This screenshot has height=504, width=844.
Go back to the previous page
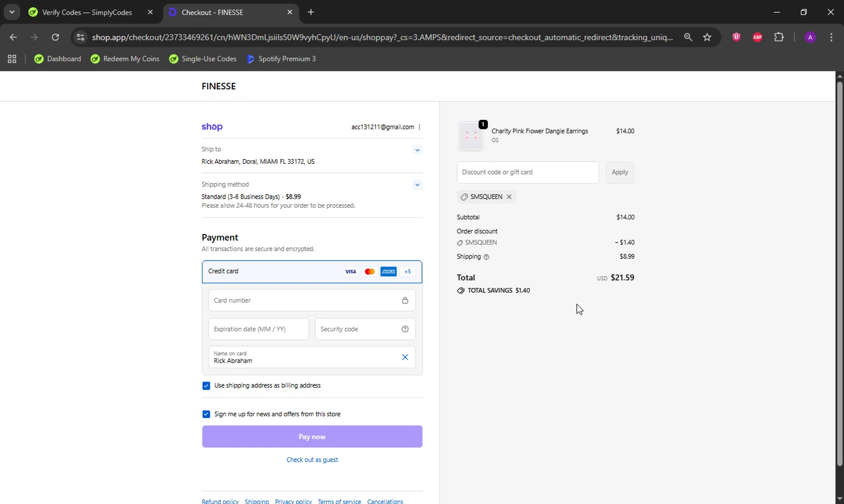click(14, 37)
